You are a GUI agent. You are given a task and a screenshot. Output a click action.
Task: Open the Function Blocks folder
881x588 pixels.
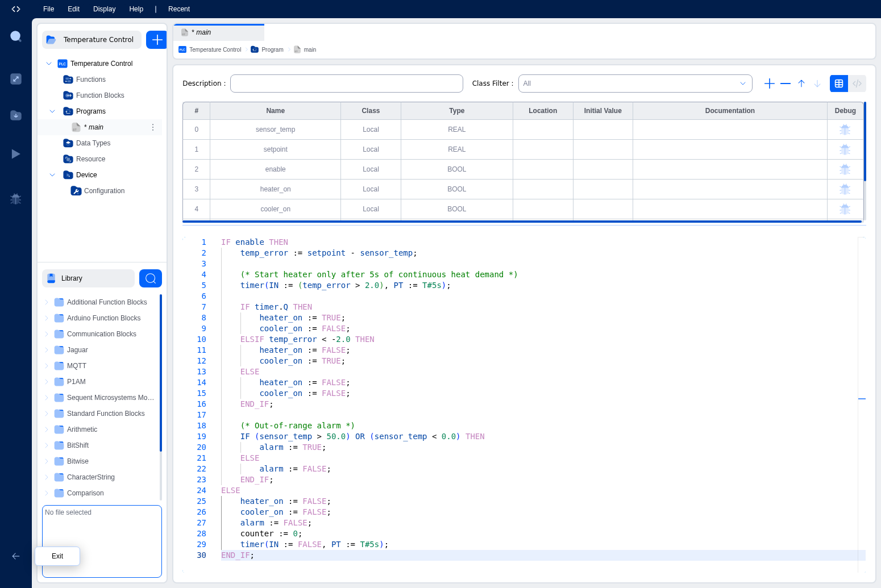[x=100, y=95]
